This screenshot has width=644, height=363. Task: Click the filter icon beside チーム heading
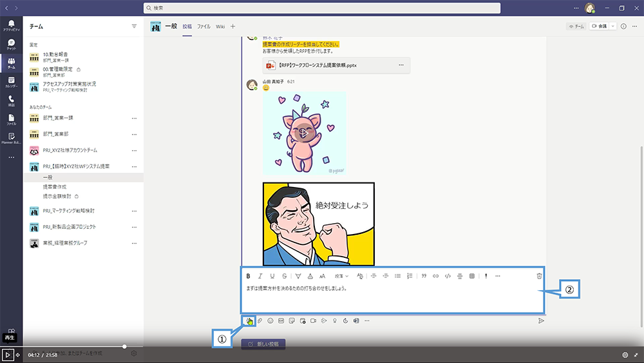[134, 26]
